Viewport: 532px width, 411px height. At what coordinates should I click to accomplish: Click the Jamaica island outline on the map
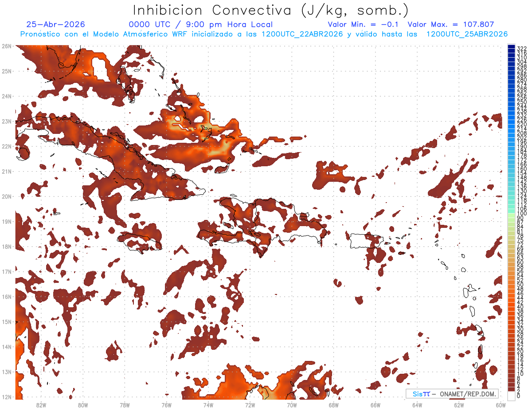coord(140,242)
